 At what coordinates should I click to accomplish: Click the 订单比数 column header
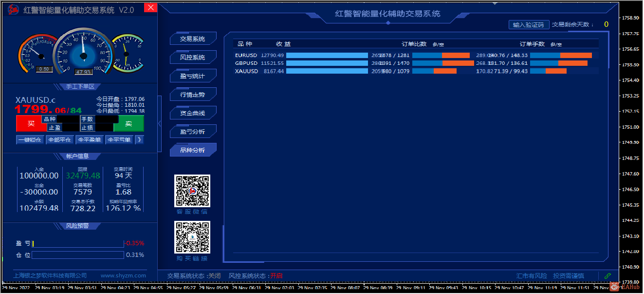[x=414, y=44]
